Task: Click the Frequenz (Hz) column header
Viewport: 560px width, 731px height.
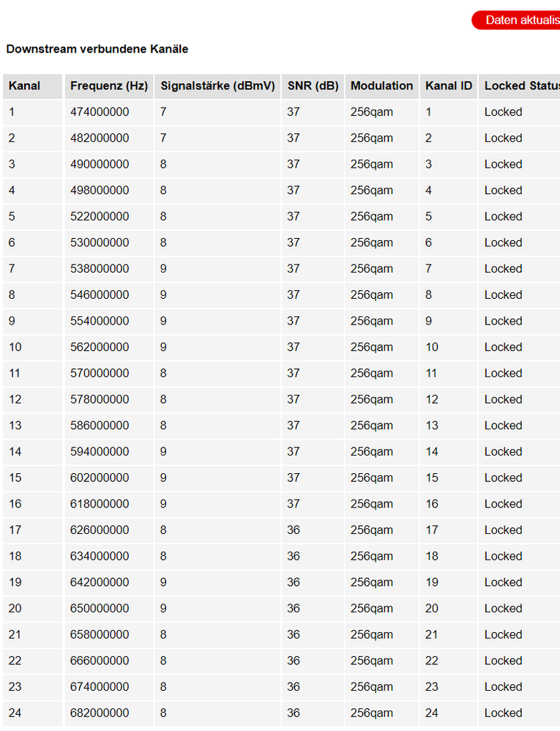Action: (109, 86)
